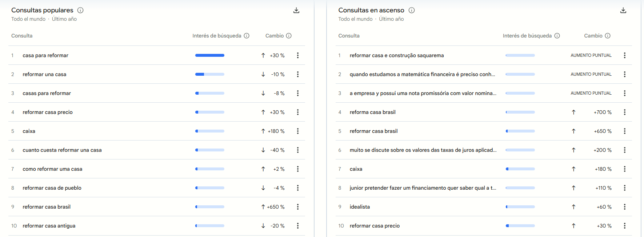Open options for idealista row
Image resolution: width=644 pixels, height=237 pixels.
(x=625, y=207)
